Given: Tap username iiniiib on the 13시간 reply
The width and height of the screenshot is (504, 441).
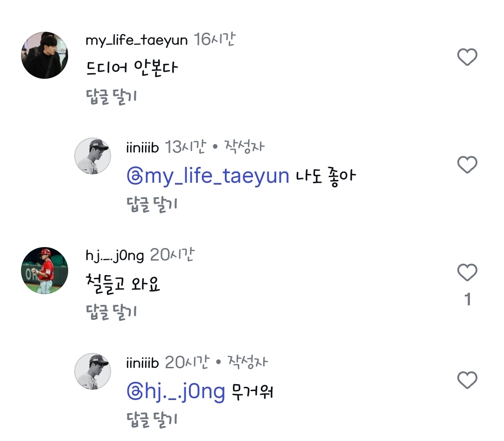Looking at the screenshot, I should [x=142, y=148].
